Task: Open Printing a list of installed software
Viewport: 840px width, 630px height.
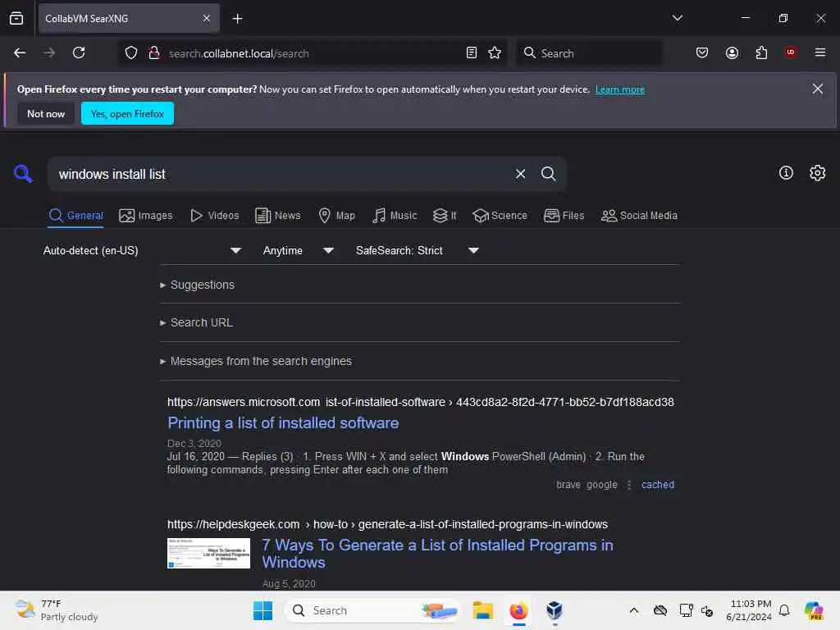Action: [283, 422]
